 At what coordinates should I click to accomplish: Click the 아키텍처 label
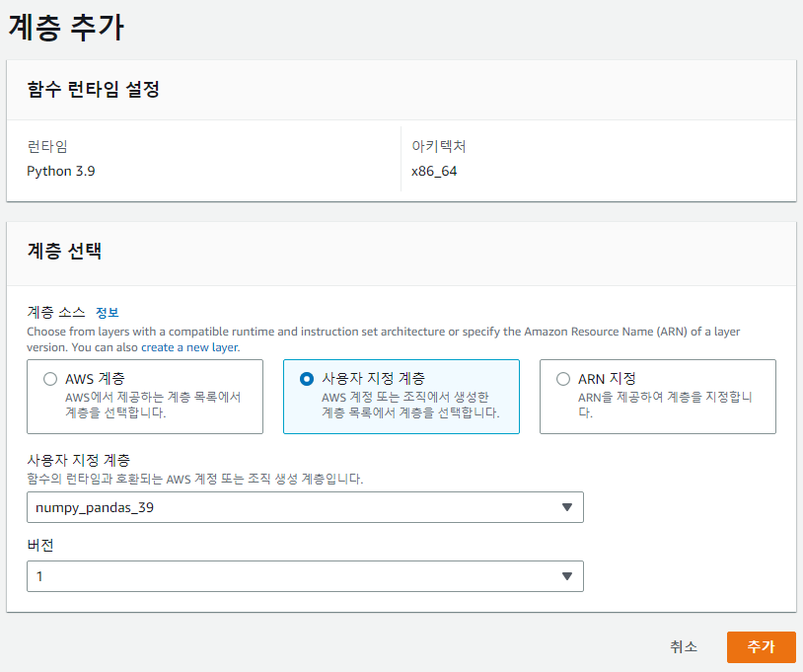pyautogui.click(x=439, y=146)
